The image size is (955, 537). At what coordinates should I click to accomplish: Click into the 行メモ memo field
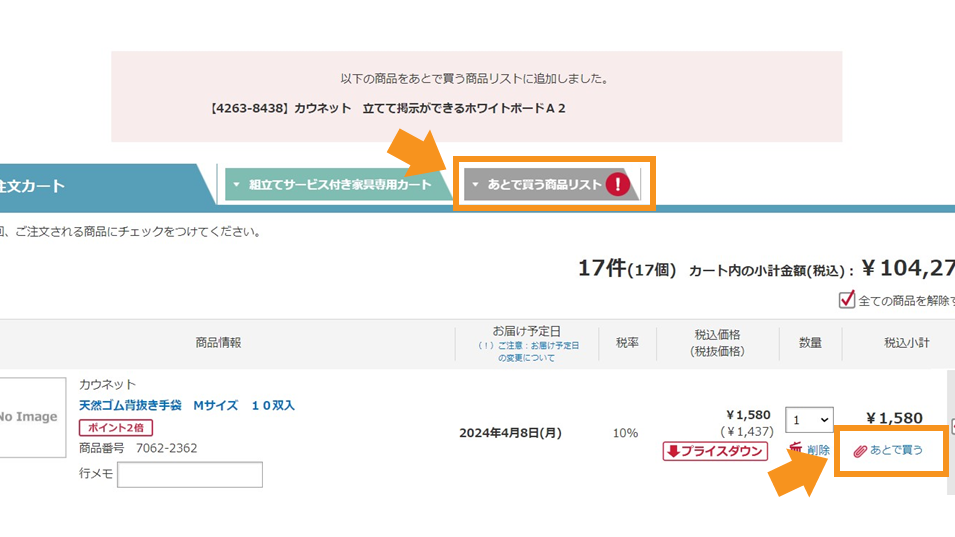point(190,474)
